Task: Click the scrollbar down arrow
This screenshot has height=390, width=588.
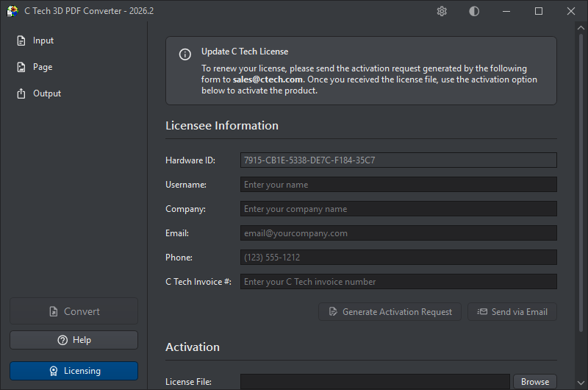Action: click(x=581, y=383)
